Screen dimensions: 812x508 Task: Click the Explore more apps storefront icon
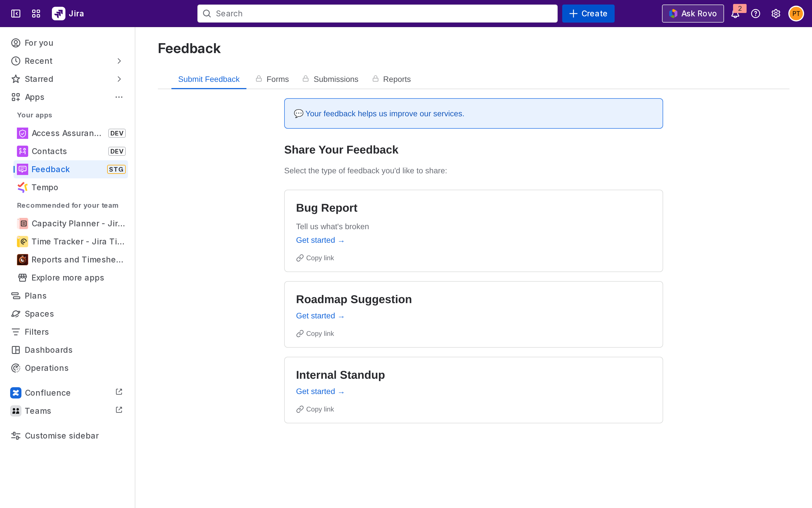coord(23,278)
